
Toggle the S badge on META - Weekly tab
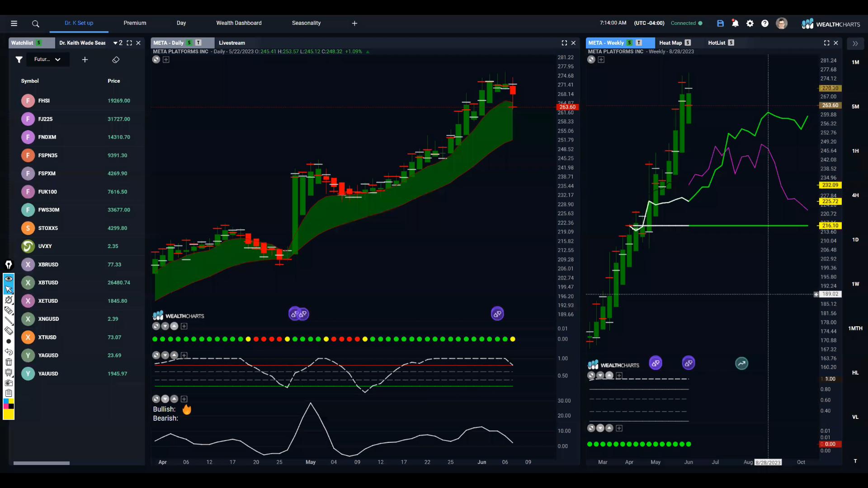(629, 43)
